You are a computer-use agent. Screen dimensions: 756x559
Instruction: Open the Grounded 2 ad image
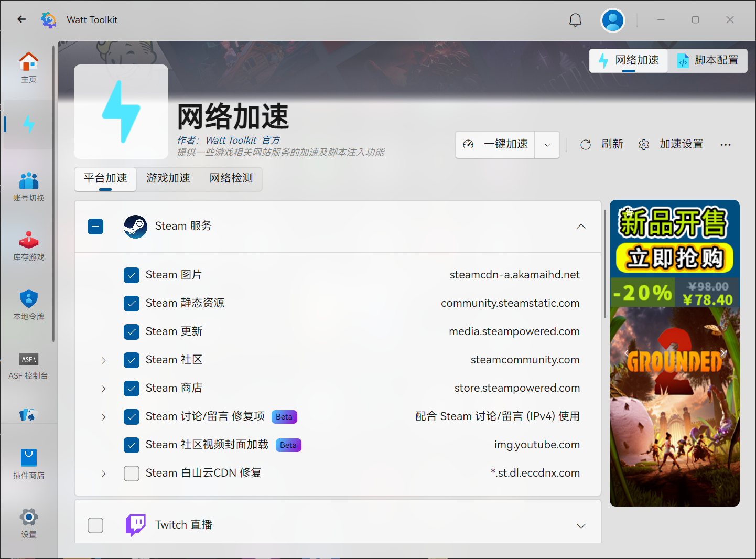pos(675,406)
